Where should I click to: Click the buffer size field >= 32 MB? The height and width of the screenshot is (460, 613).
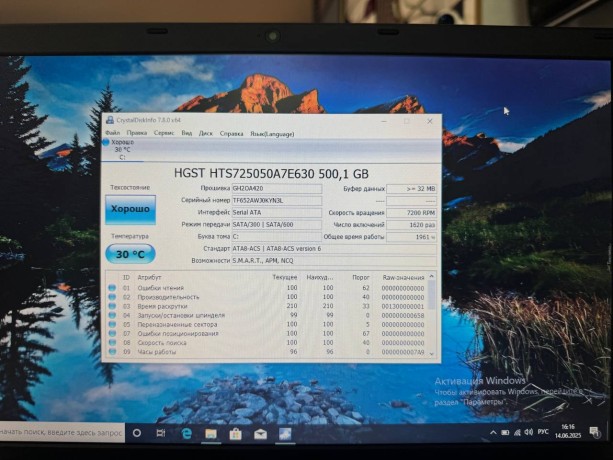[x=411, y=189]
